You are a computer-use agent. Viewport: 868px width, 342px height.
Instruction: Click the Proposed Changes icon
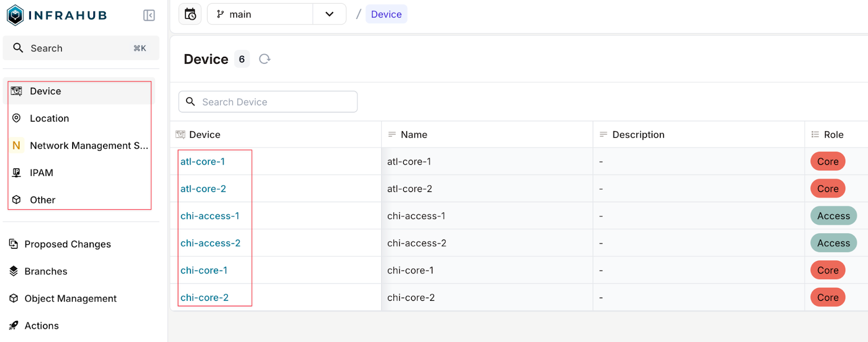[14, 244]
